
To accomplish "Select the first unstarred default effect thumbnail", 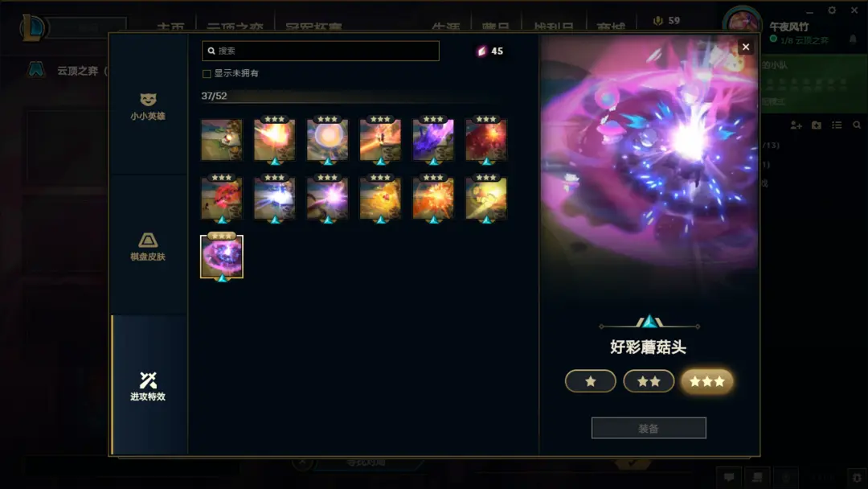I will pyautogui.click(x=222, y=140).
